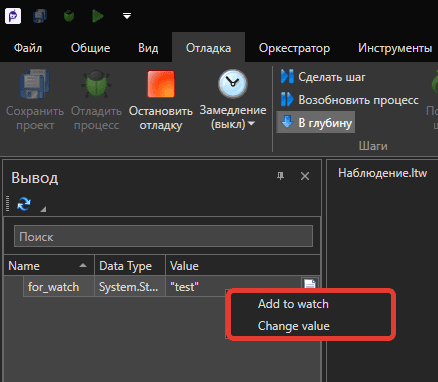Pin the Вывод panel

pyautogui.click(x=280, y=176)
